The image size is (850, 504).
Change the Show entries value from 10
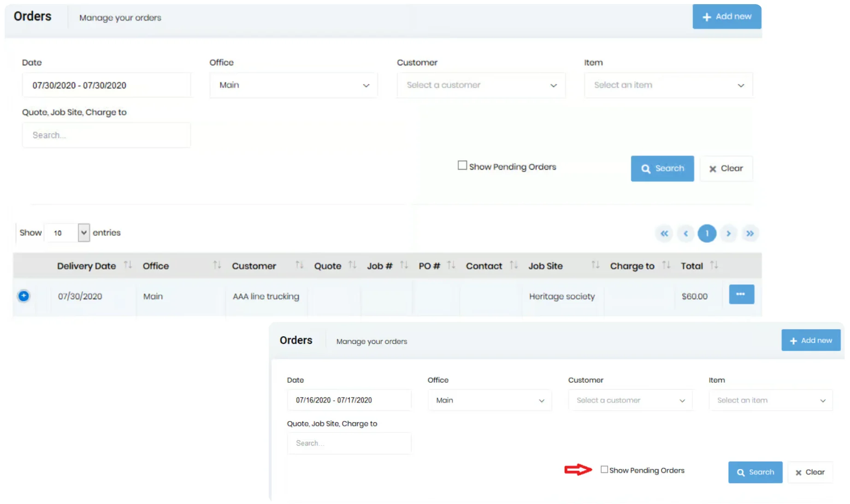67,233
